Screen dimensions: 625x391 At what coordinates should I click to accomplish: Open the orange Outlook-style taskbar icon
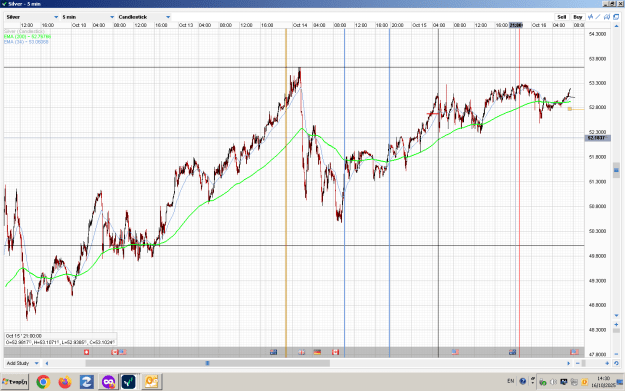[x=151, y=382]
